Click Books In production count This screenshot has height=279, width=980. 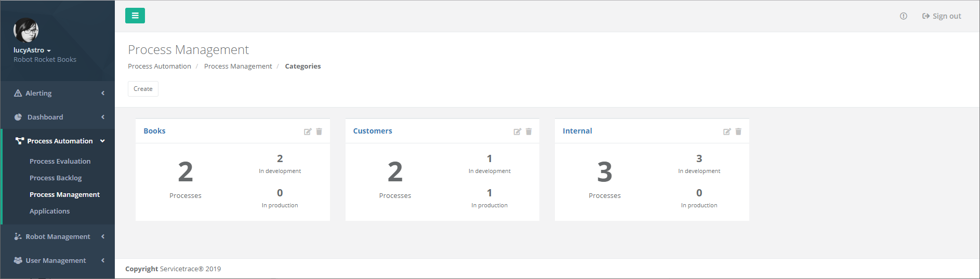[280, 193]
